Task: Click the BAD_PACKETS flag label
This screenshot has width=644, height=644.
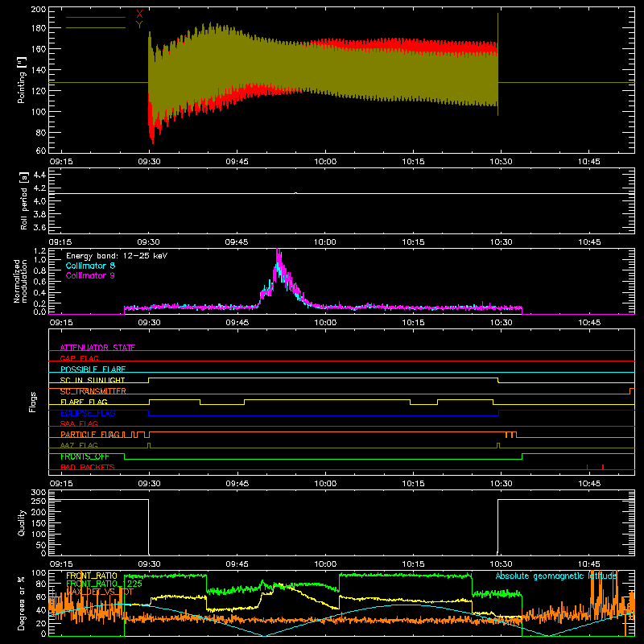Action: coord(88,467)
